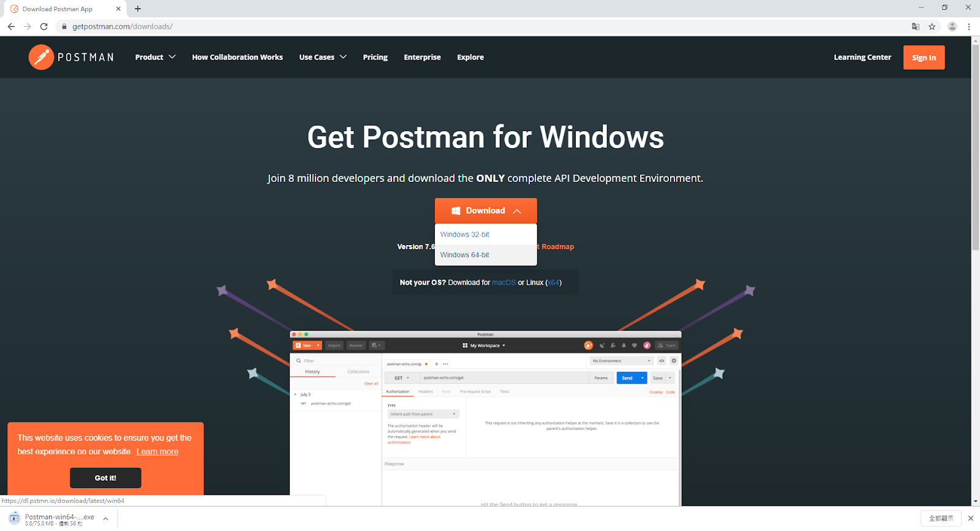
Task: Open the Pricing page
Action: (x=375, y=57)
